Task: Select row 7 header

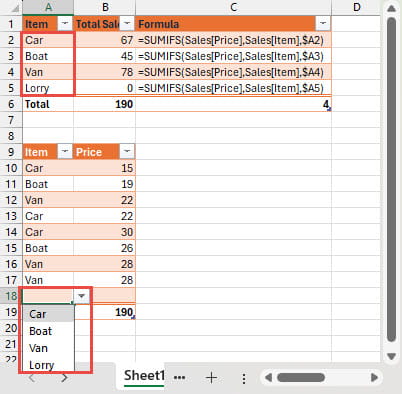Action: (x=11, y=120)
